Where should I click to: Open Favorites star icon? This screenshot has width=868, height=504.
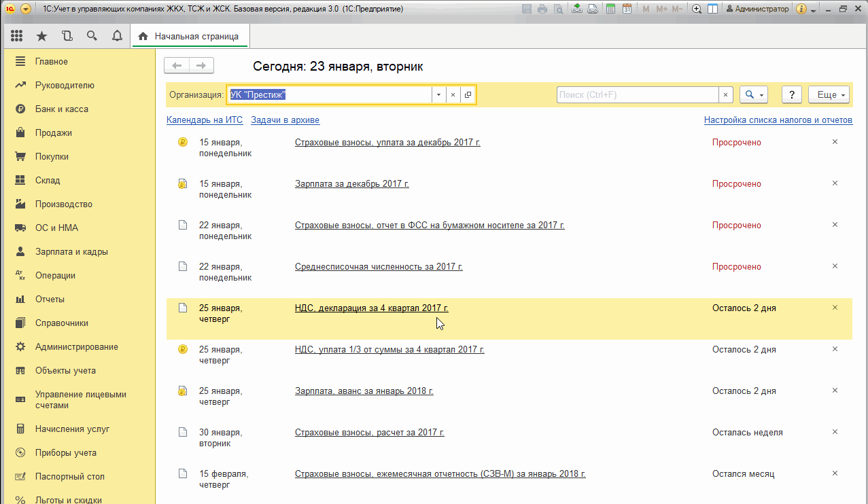pyautogui.click(x=41, y=36)
